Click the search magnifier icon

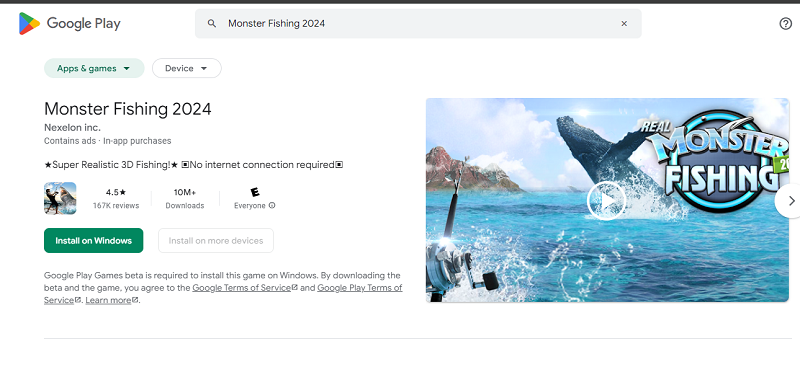click(x=212, y=23)
